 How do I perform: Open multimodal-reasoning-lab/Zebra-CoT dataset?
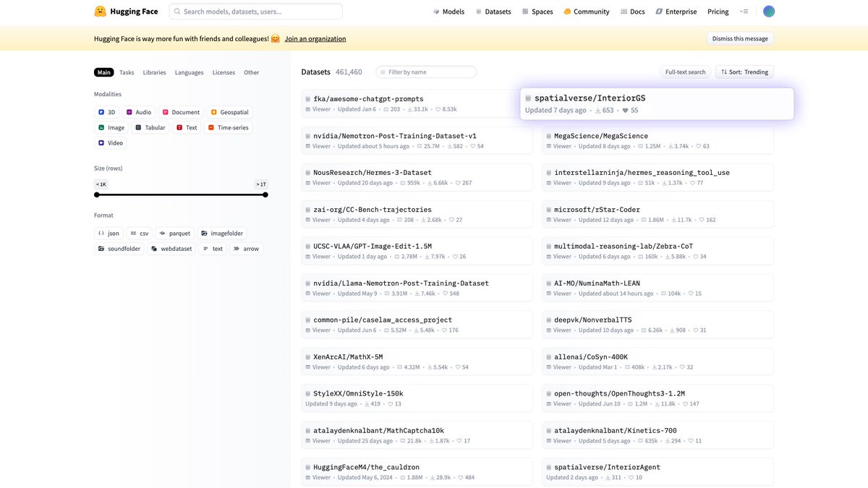[658, 251]
